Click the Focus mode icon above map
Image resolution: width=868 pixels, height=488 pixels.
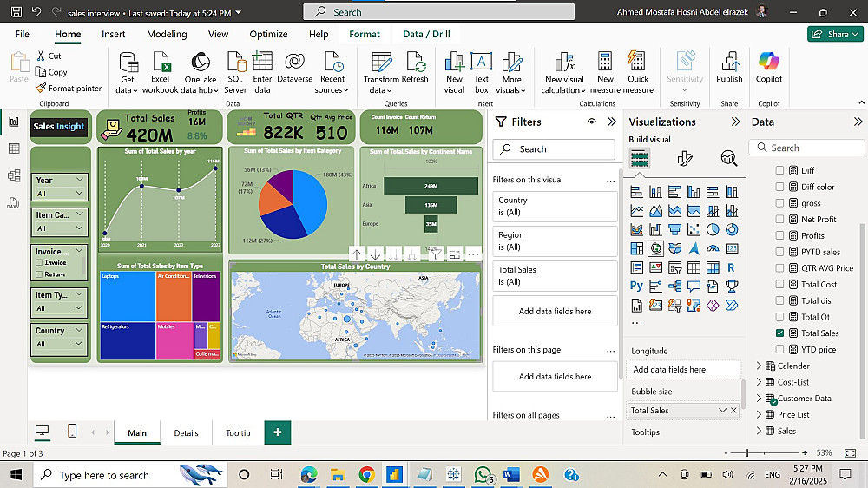click(454, 254)
